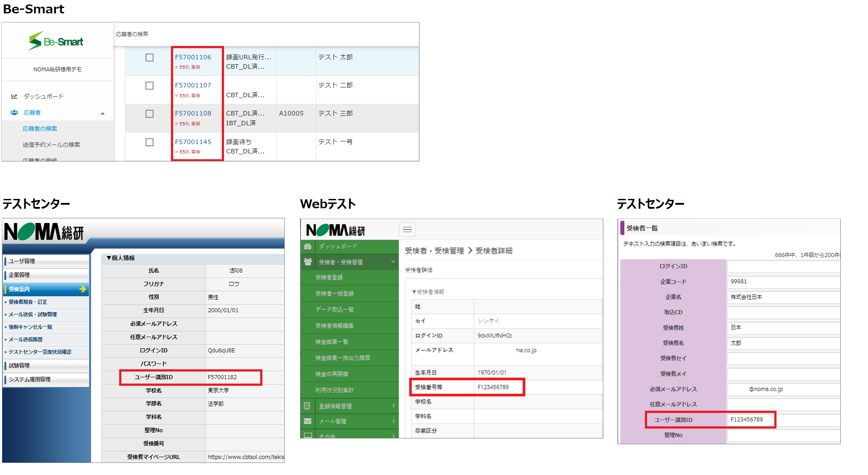This screenshot has width=868, height=475.
Task: Check the box for applicant F57001106
Action: (x=150, y=58)
